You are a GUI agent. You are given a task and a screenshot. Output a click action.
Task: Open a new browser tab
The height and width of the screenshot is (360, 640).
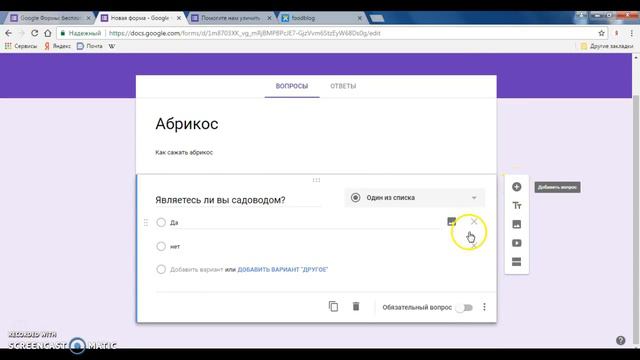pos(377,18)
